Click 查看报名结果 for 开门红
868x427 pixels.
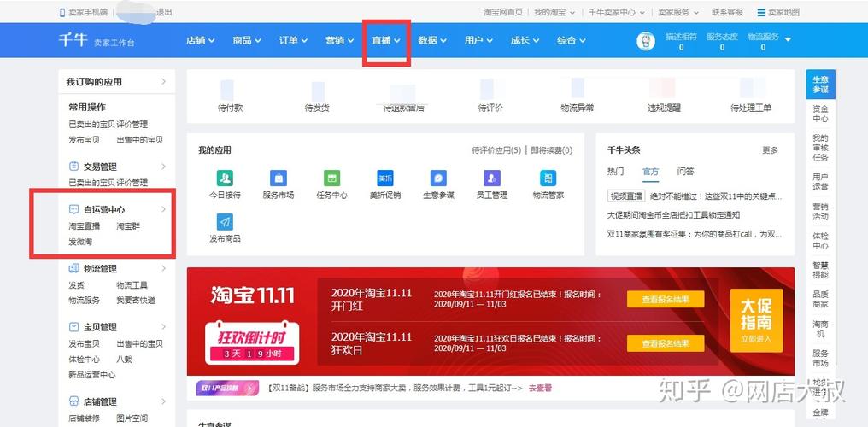[666, 299]
